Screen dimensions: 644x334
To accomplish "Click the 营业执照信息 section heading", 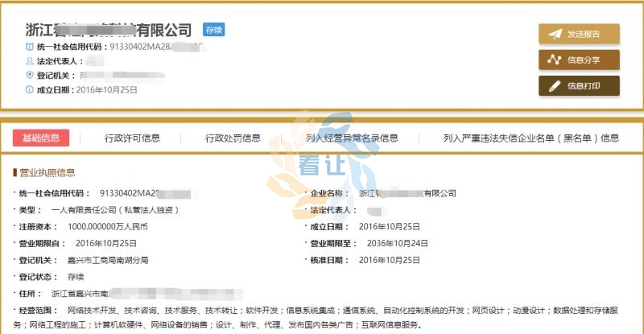I will pos(47,172).
